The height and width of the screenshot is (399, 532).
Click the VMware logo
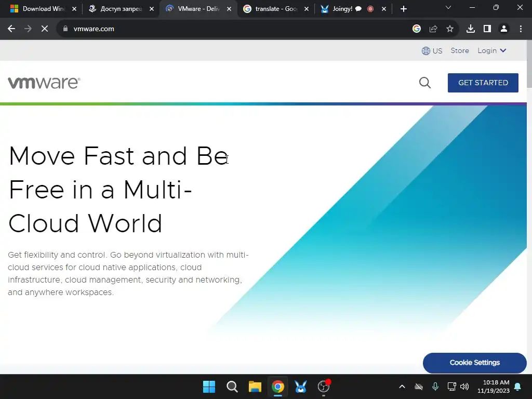click(x=44, y=83)
